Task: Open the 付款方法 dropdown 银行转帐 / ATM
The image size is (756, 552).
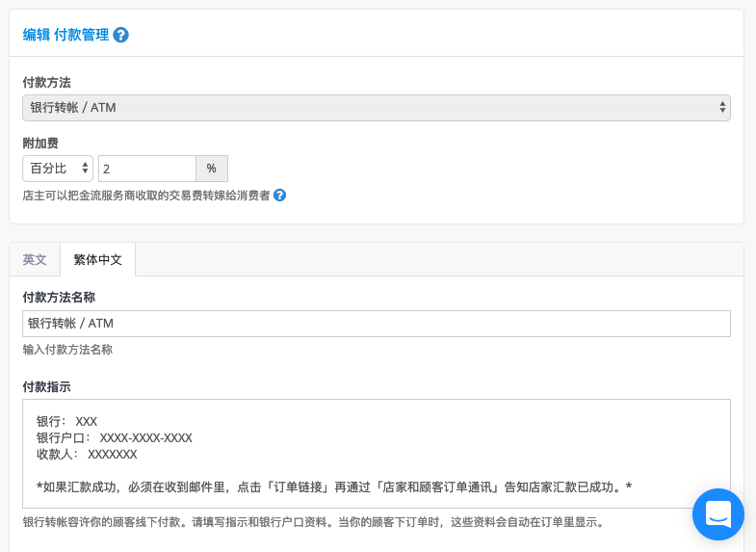Action: pyautogui.click(x=376, y=108)
